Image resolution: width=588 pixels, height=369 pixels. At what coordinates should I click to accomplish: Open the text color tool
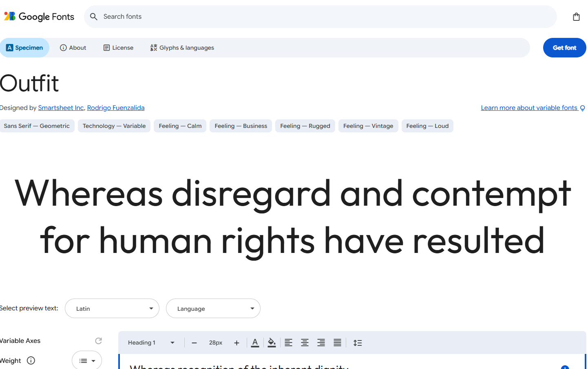(x=255, y=343)
